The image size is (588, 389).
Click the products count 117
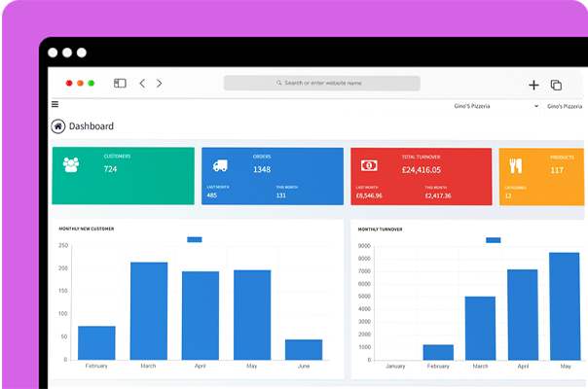coord(557,170)
